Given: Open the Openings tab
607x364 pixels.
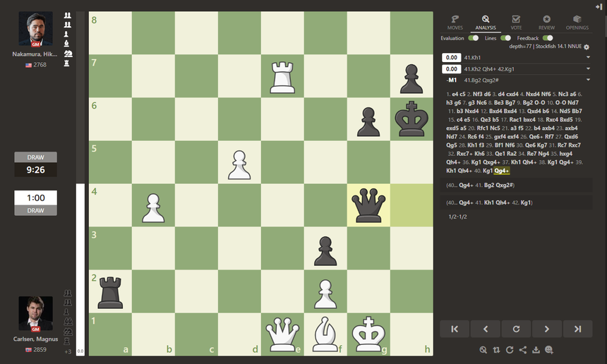Looking at the screenshot, I should (577, 23).
